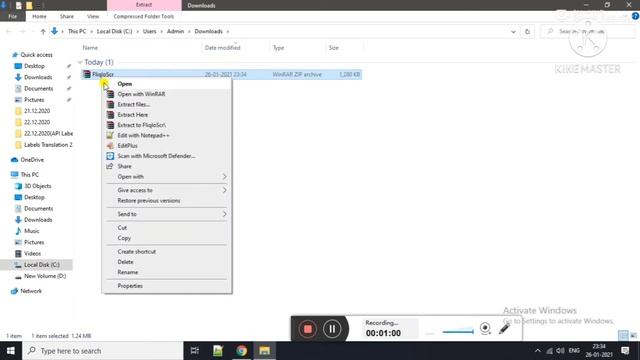This screenshot has height=360, width=640.
Task: Select Copy from the context menu
Action: coord(124,238)
